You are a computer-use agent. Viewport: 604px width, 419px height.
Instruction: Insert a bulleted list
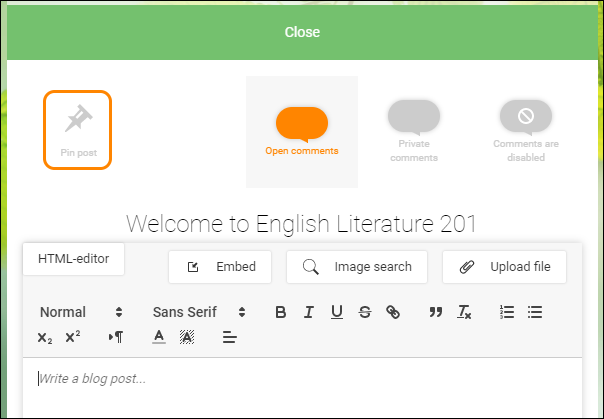pos(535,312)
